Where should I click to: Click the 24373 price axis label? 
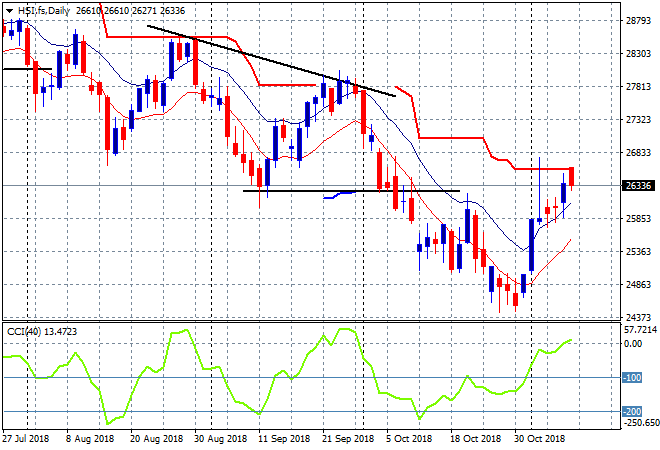click(x=639, y=317)
